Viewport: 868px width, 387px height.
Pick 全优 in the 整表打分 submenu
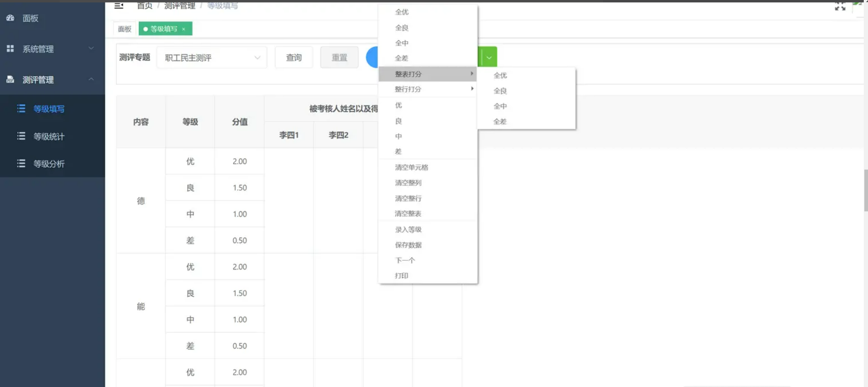tap(500, 75)
